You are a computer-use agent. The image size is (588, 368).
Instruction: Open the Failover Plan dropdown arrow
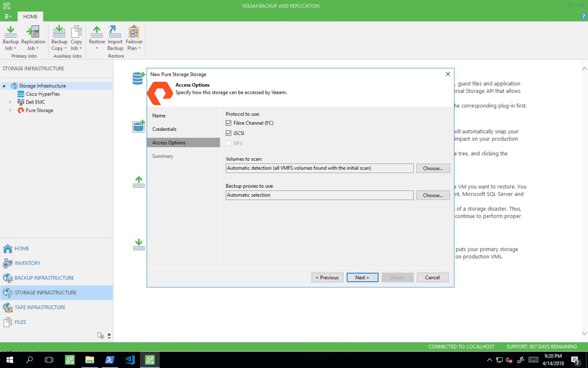coord(139,48)
